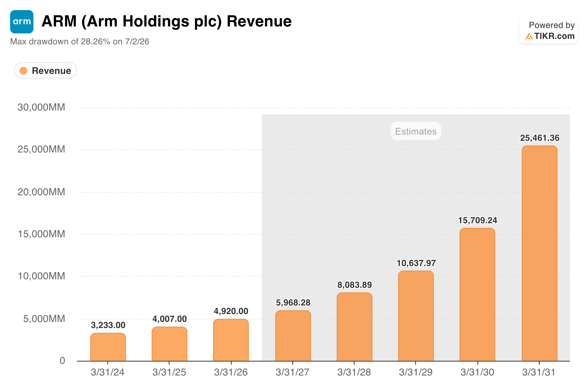588x392 pixels.
Task: Select the 3/31/29 estimate bar
Action: pos(416,316)
